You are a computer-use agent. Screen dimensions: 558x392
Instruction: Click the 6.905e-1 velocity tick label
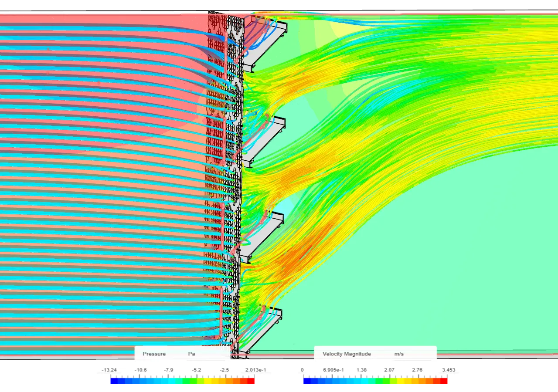tap(333, 370)
